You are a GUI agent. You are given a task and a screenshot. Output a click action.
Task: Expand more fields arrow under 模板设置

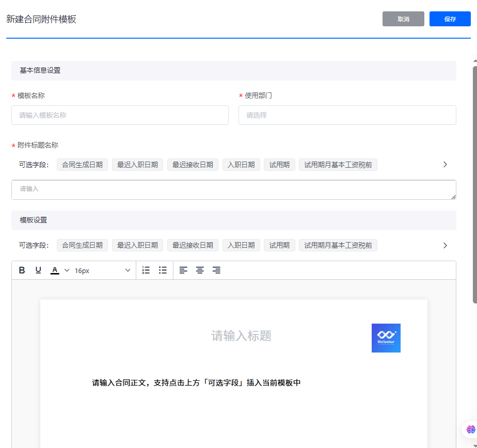coord(445,245)
